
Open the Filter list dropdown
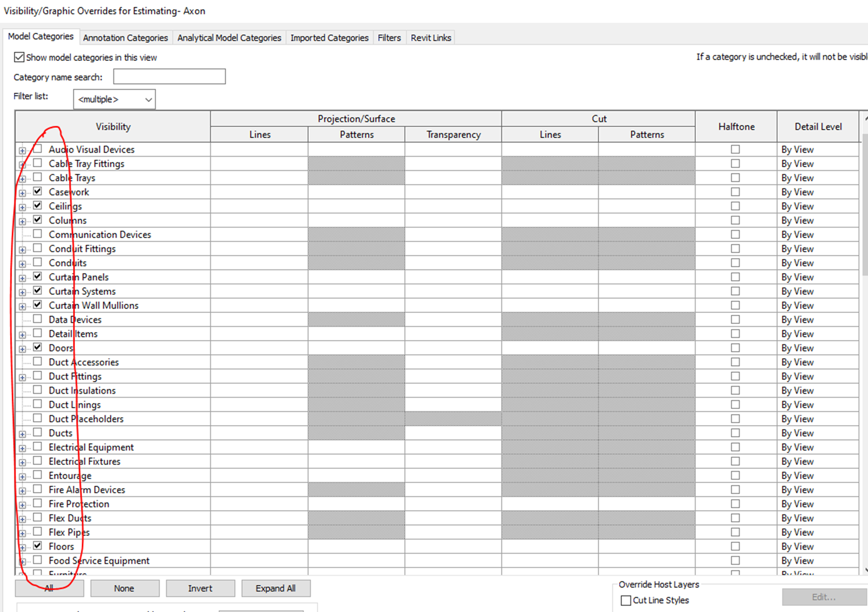pos(114,99)
